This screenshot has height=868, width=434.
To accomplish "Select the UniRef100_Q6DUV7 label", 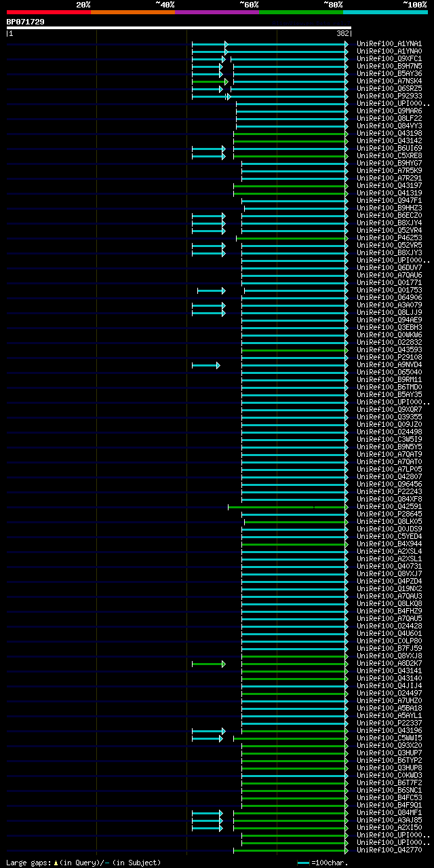I will tap(389, 267).
